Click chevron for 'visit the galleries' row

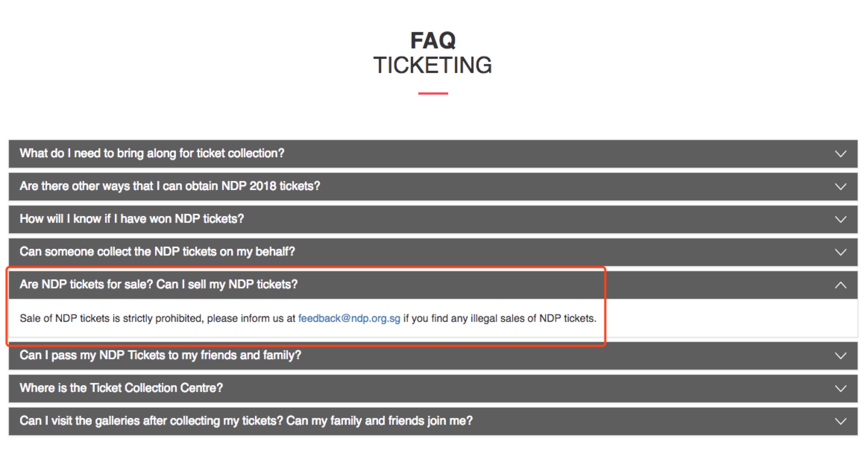tap(840, 421)
